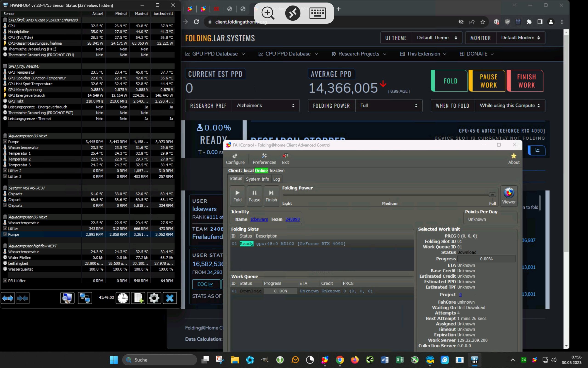The image size is (588, 368).
Task: Open new Chrome tab with plus button
Action: (339, 9)
